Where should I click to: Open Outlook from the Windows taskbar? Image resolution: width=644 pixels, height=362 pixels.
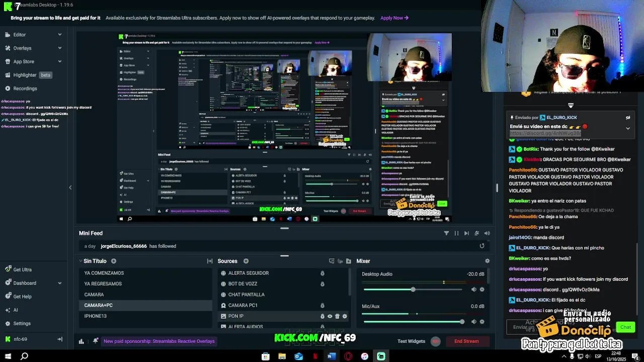298,356
